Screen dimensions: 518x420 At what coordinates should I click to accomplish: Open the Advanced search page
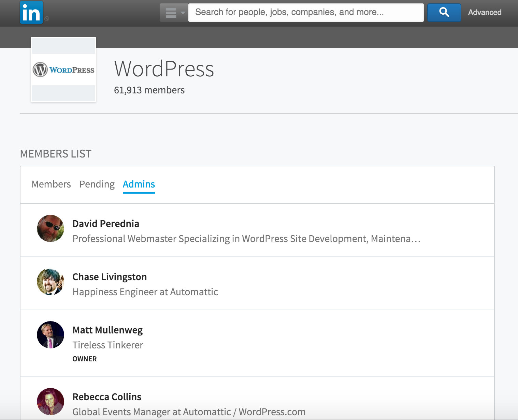pos(485,12)
